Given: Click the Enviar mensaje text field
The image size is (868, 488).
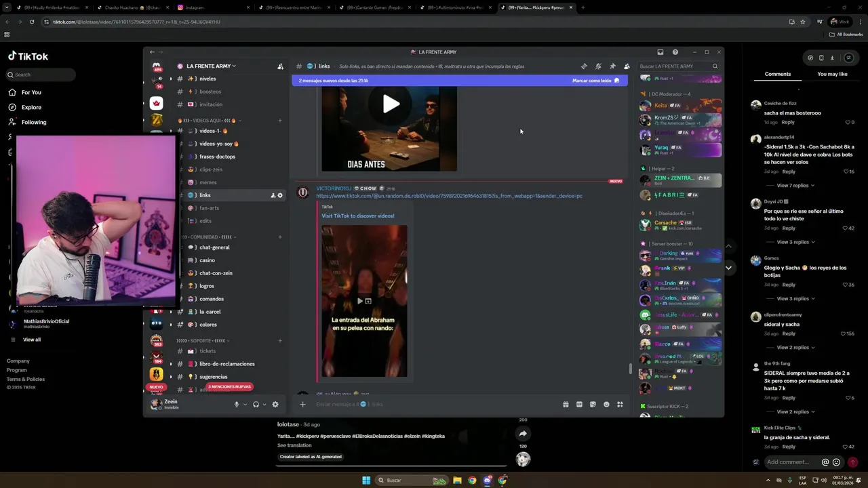Looking at the screenshot, I should 434,405.
